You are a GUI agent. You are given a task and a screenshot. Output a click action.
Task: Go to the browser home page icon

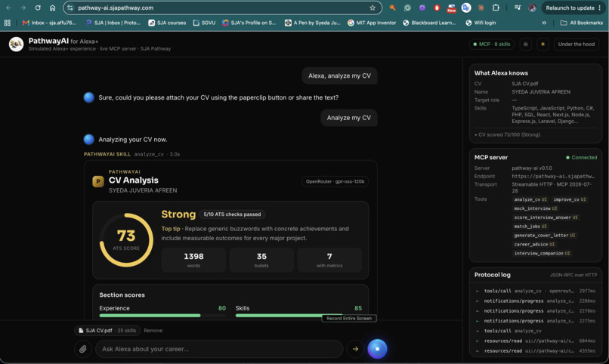click(x=52, y=8)
